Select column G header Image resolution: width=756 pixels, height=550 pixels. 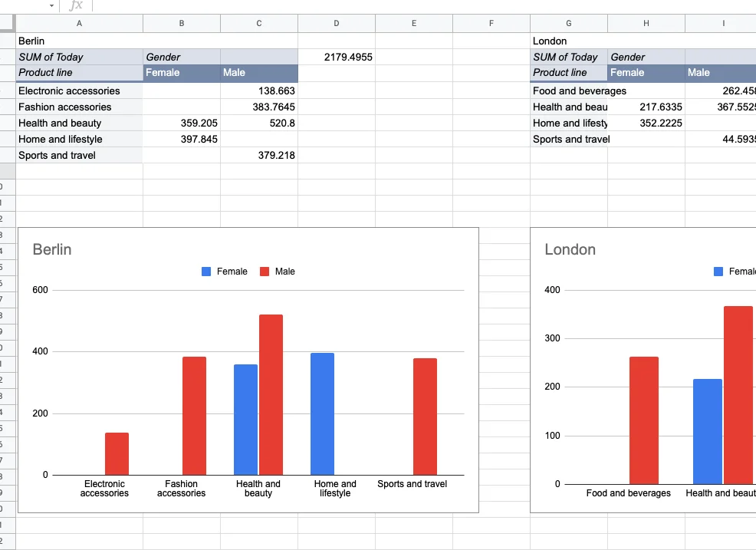click(x=568, y=23)
